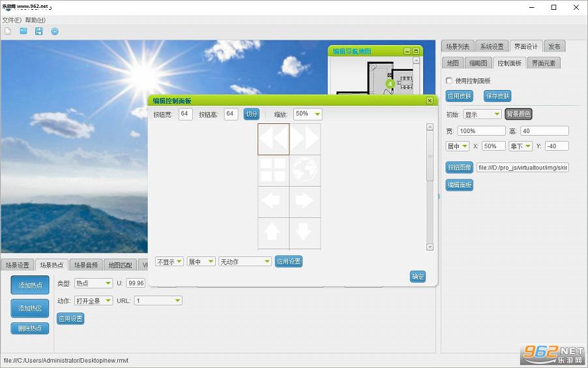Select the globe button tile
Viewport: 588px width, 368px height.
[305, 170]
